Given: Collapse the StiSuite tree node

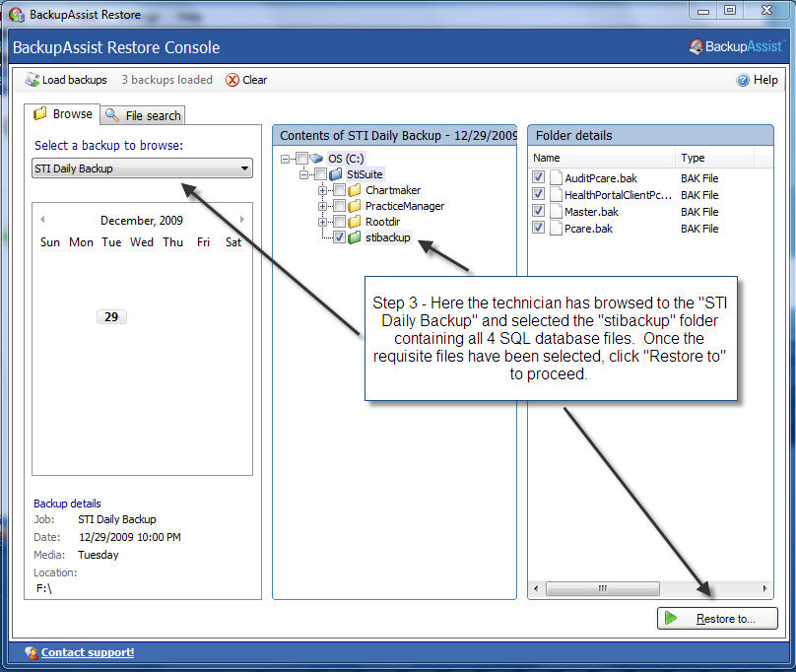Looking at the screenshot, I should tap(303, 174).
